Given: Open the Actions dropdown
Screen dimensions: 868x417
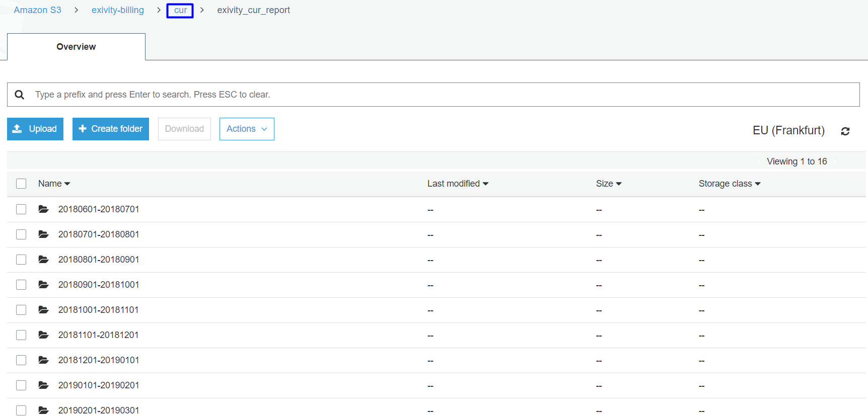Looking at the screenshot, I should pos(247,129).
